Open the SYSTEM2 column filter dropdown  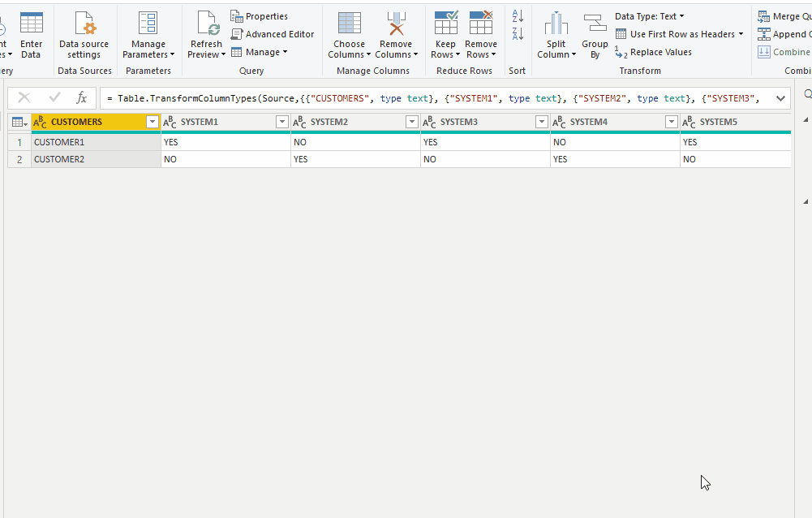click(x=412, y=122)
